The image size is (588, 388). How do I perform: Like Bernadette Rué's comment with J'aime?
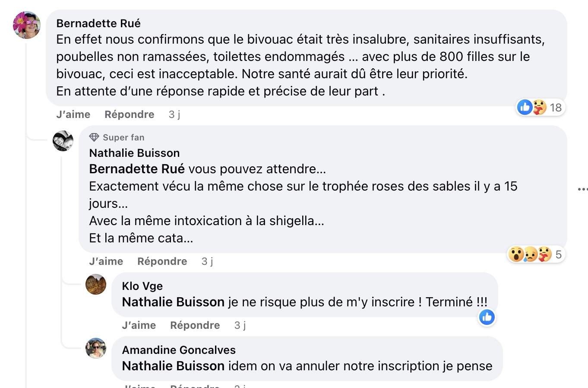[x=73, y=114]
